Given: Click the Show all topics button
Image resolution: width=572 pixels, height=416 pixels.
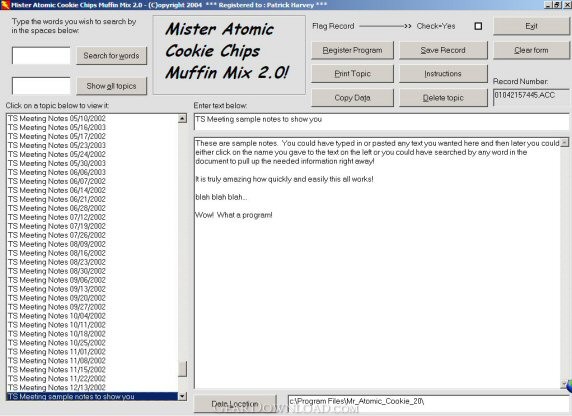Looking at the screenshot, I should click(x=111, y=86).
